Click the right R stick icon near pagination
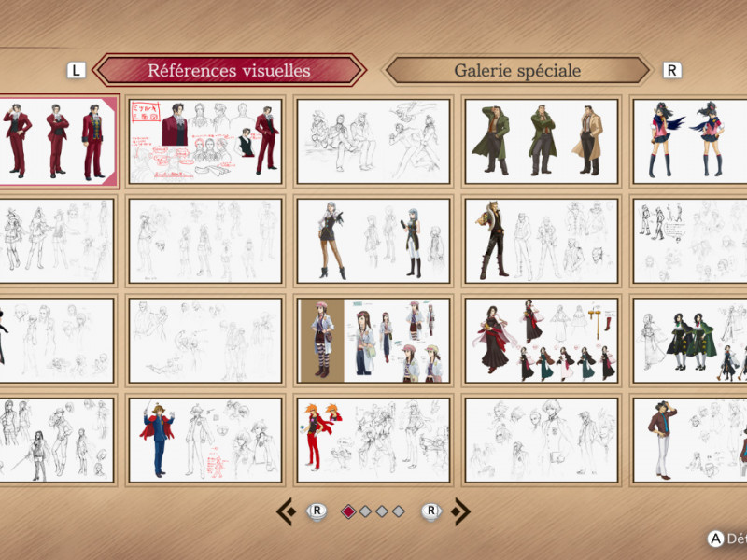This screenshot has height=560, width=747. [430, 511]
